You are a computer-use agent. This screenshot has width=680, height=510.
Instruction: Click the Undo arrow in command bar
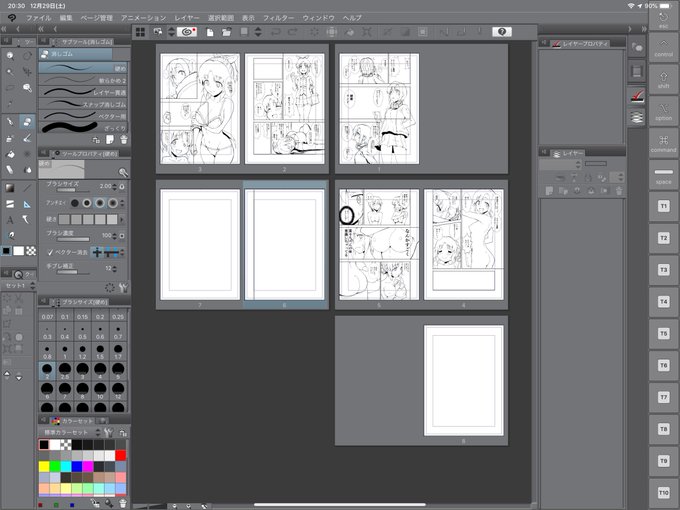click(x=275, y=32)
